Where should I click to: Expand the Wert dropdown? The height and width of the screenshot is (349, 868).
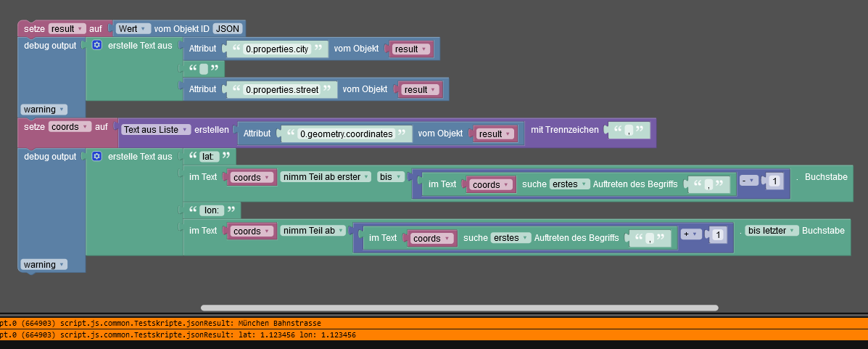coord(133,29)
